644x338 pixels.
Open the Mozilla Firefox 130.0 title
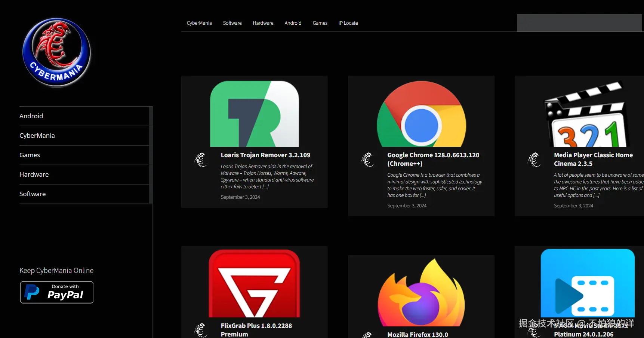tap(417, 335)
